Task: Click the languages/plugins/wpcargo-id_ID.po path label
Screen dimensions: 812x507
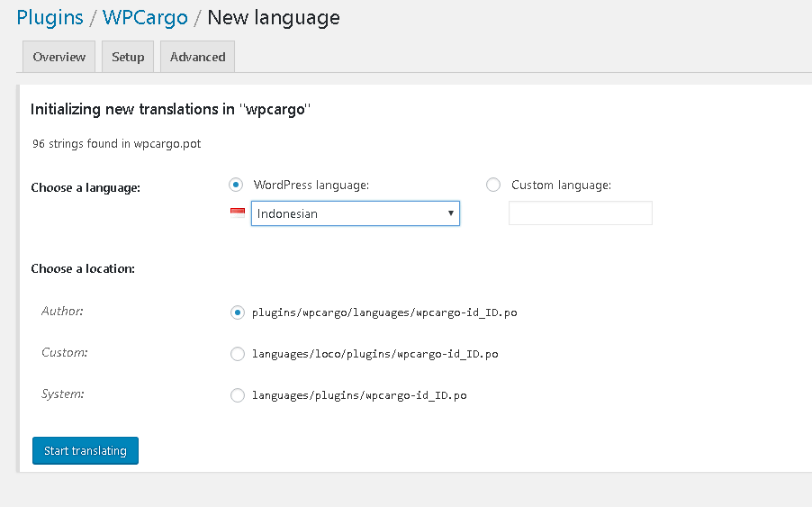Action: pyautogui.click(x=359, y=395)
